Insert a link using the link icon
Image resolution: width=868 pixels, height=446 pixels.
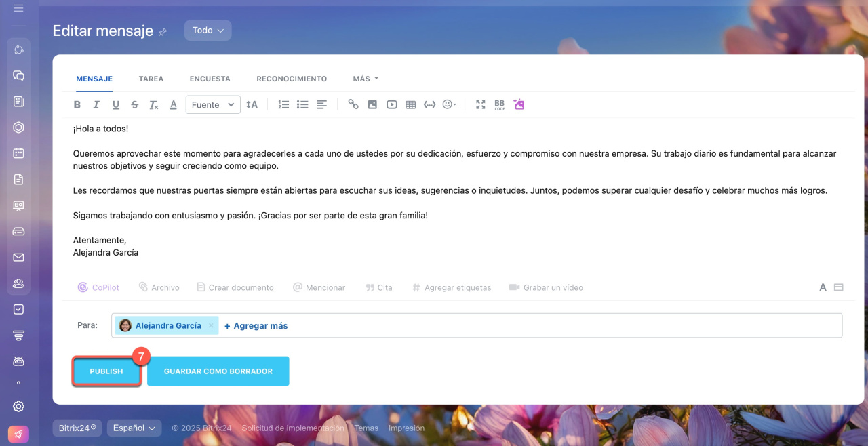(x=353, y=104)
